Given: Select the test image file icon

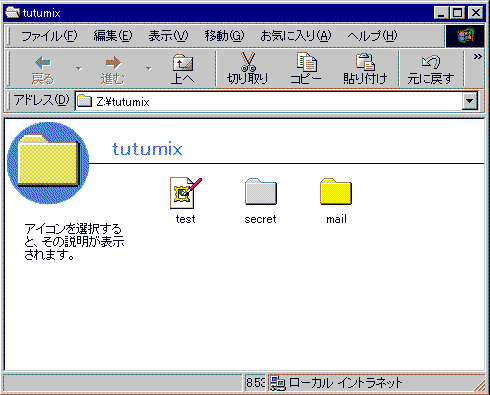Looking at the screenshot, I should click(x=186, y=193).
